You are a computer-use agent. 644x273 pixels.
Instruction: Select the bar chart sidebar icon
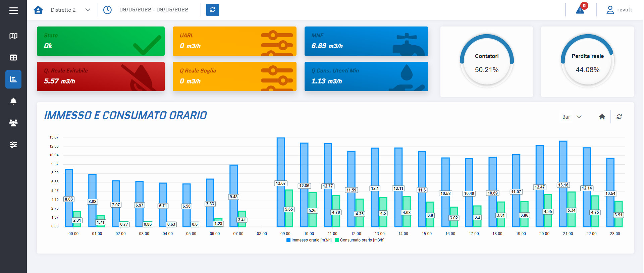tap(13, 79)
